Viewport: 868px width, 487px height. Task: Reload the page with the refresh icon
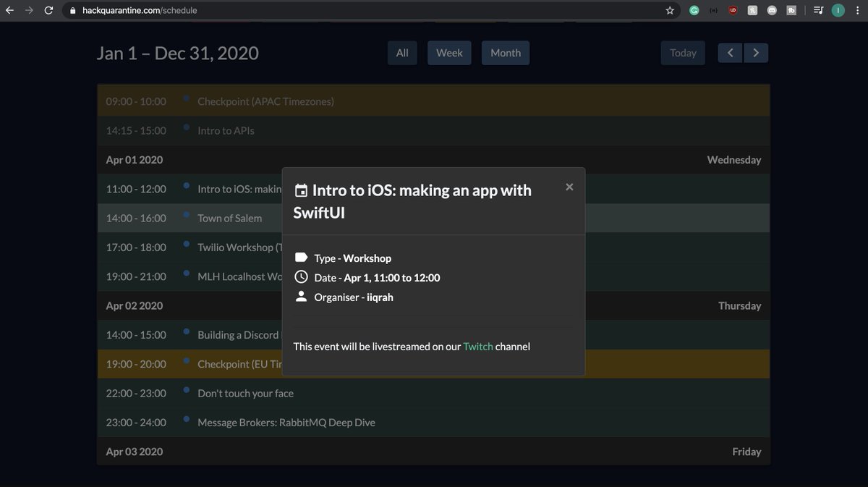pos(48,11)
